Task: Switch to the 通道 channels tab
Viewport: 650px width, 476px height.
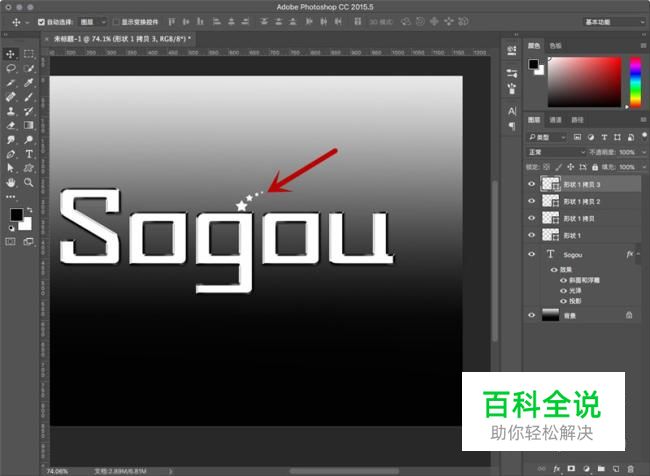Action: (555, 120)
